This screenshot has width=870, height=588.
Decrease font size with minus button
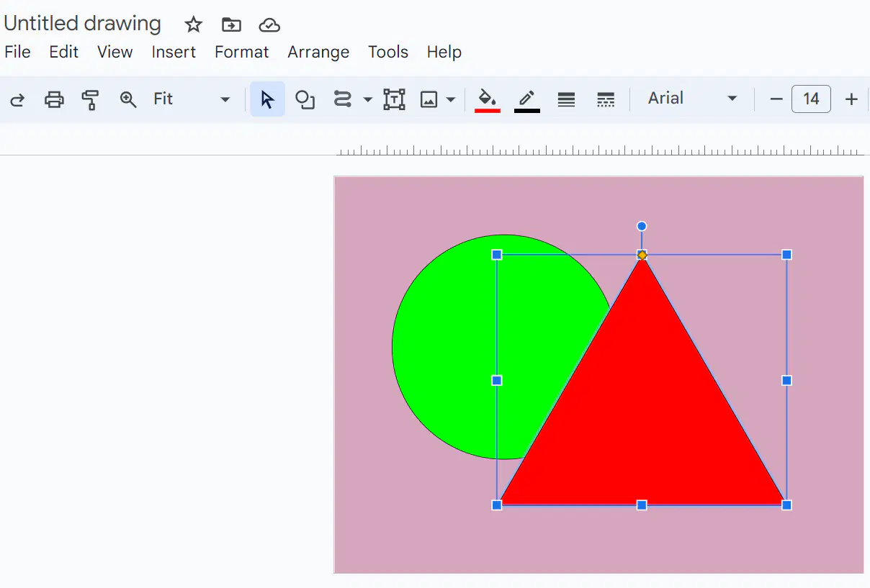(x=776, y=99)
